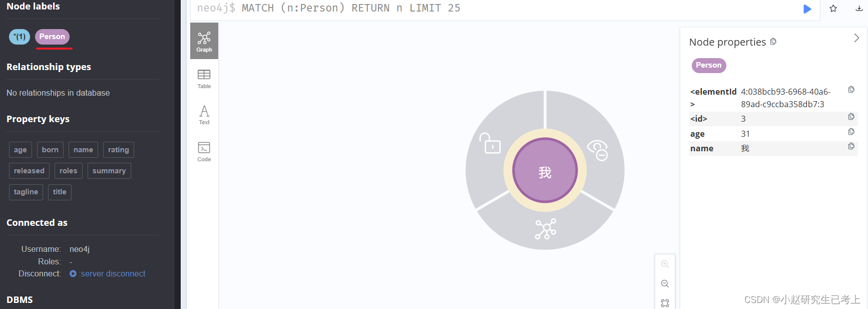Download query results with the download icon
This screenshot has height=309, width=868.
pyautogui.click(x=859, y=8)
